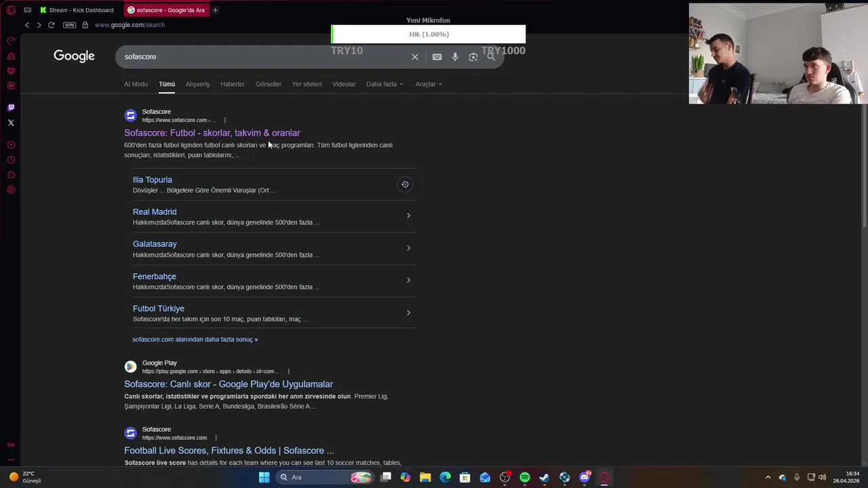Screen dimensions: 868x488
Task: Open the Ilia Topuria sitelink
Action: [x=153, y=180]
